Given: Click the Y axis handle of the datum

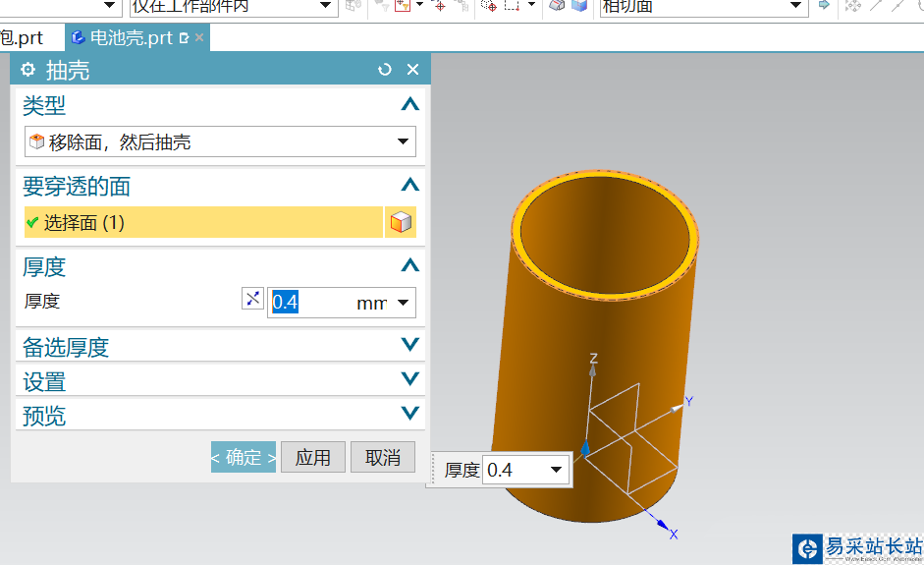Looking at the screenshot, I should coord(677,408).
